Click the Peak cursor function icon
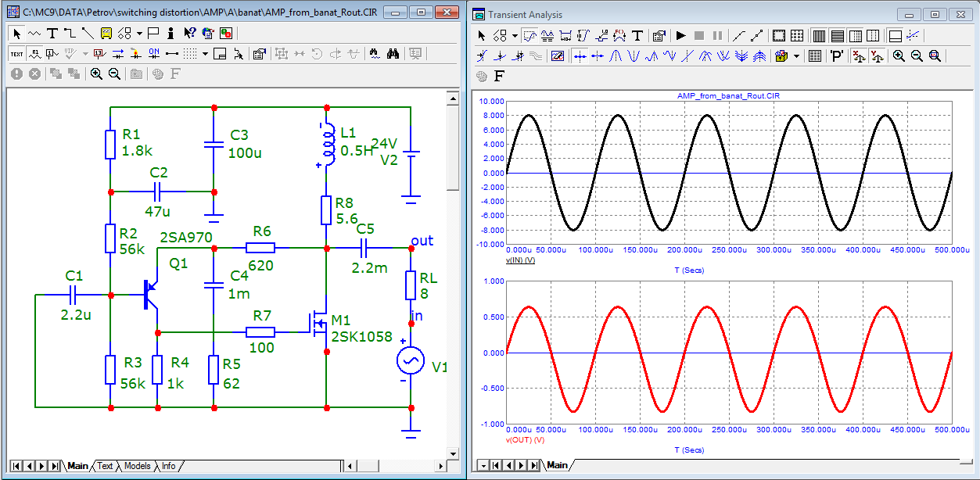980x480 pixels. pos(617,56)
